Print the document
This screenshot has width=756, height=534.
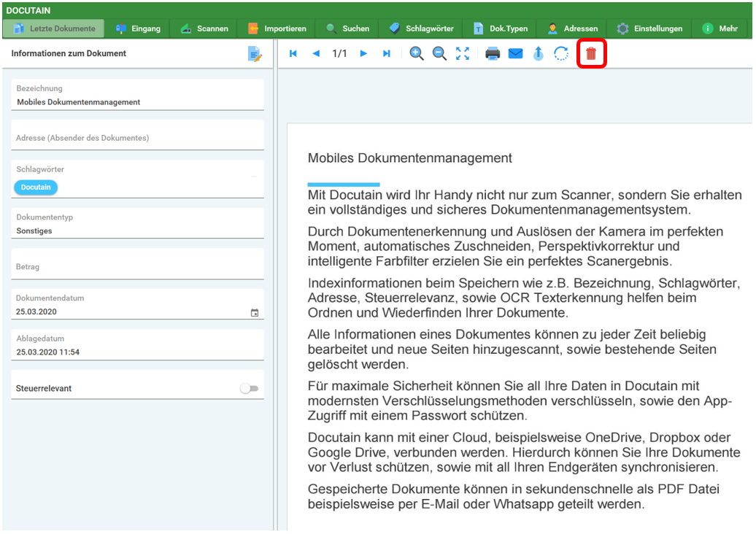pyautogui.click(x=493, y=53)
